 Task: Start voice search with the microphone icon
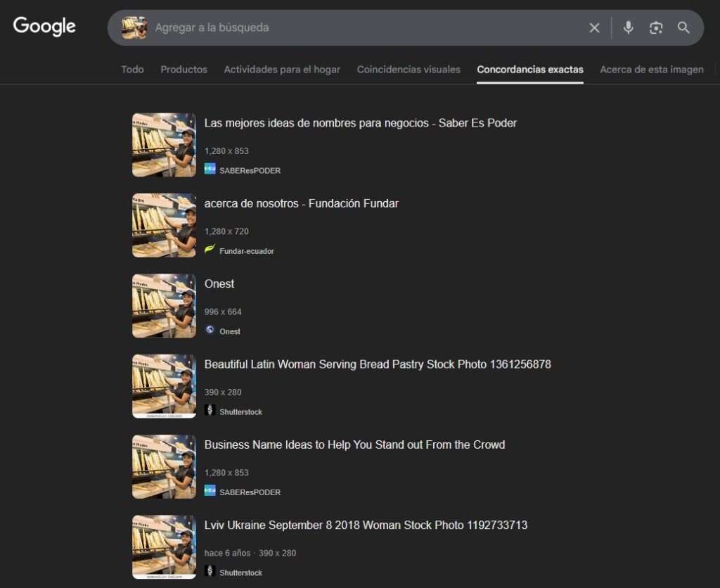[628, 28]
